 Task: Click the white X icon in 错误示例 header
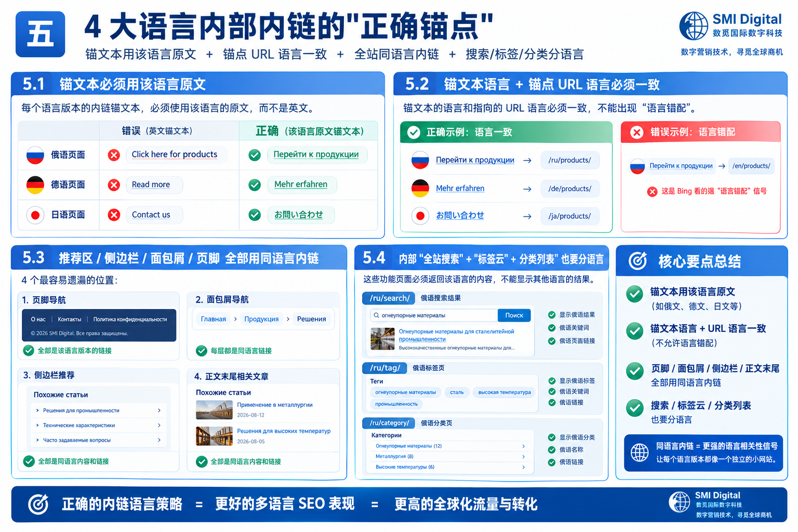click(x=636, y=132)
